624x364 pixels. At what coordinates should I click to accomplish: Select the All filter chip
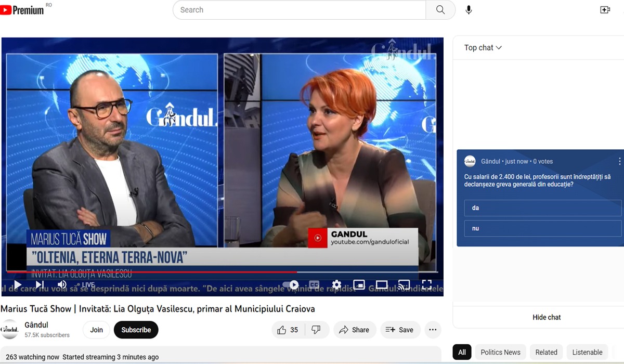(462, 352)
